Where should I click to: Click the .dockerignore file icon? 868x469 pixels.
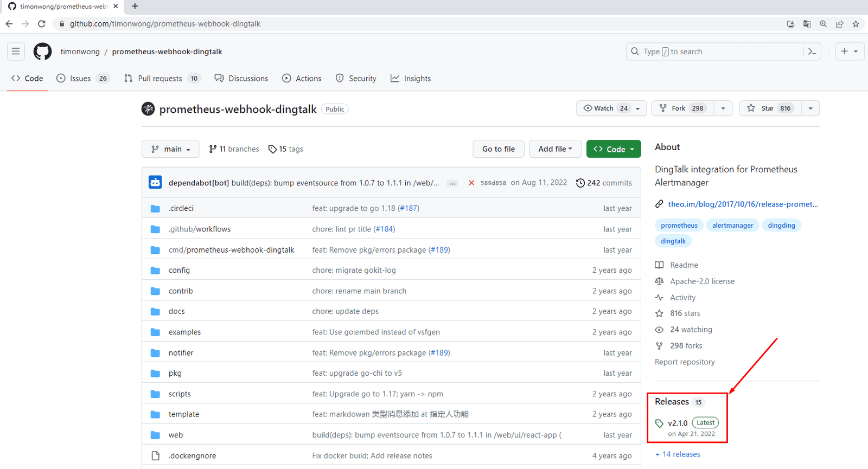coord(155,456)
